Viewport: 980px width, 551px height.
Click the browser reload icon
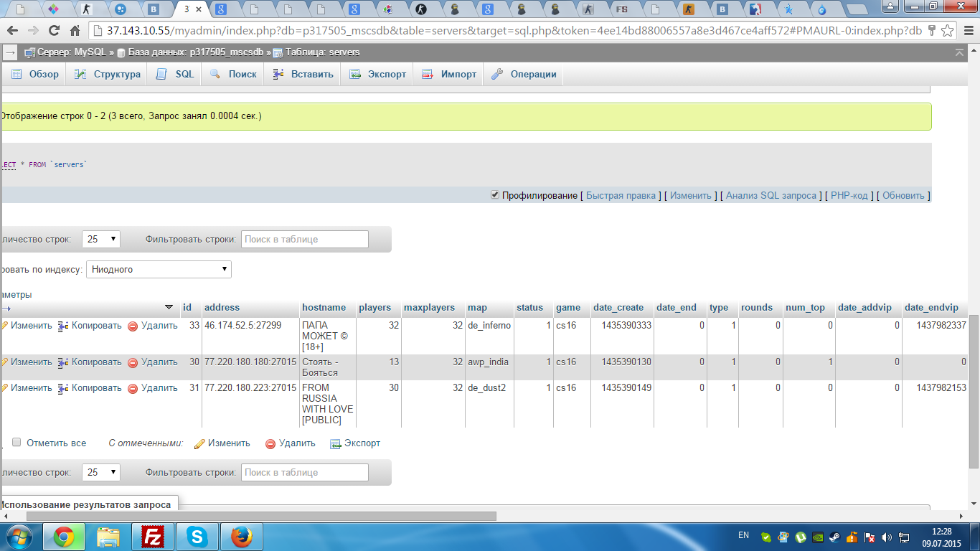[54, 31]
